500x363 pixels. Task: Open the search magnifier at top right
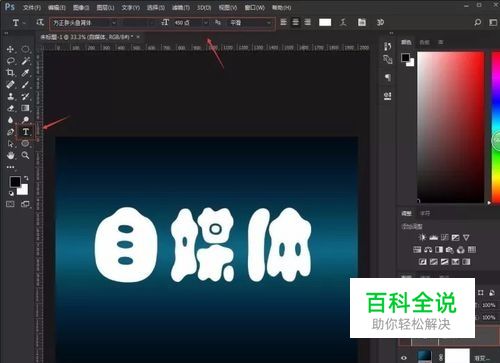coord(477,22)
